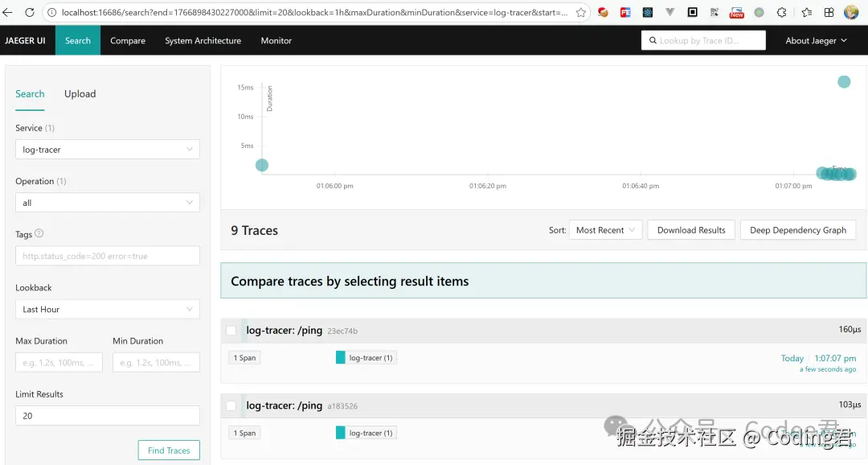Open the Deep Dependency Graph
This screenshot has height=465, width=868.
pyautogui.click(x=798, y=230)
